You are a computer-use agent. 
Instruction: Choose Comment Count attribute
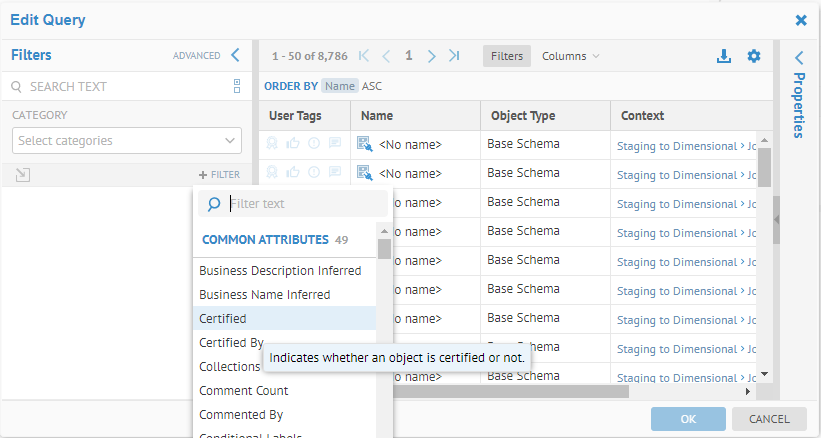(x=244, y=391)
